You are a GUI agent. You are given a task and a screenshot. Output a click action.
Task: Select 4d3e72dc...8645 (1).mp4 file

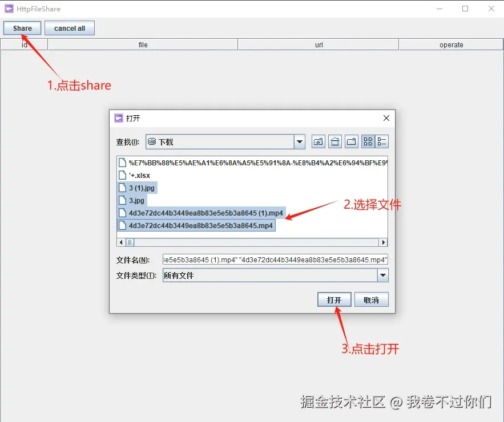pyautogui.click(x=201, y=213)
